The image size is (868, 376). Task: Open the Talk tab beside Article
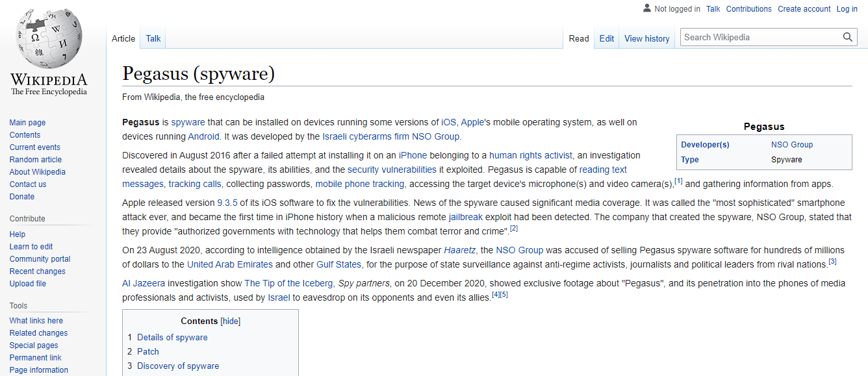pyautogui.click(x=153, y=38)
